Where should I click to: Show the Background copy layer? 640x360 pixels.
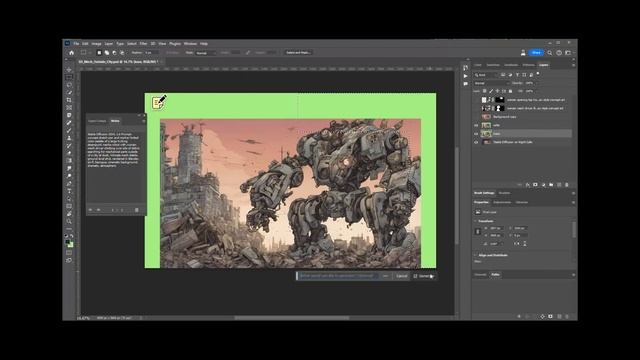476,116
